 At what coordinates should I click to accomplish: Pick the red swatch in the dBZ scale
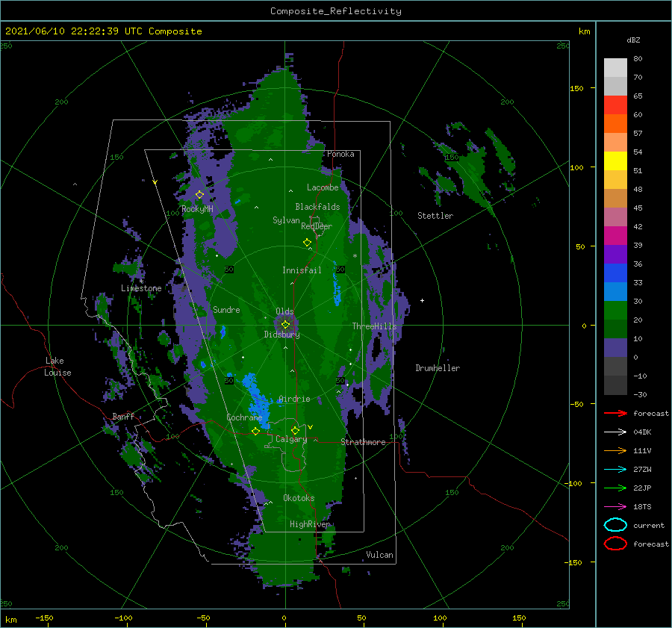[615, 105]
